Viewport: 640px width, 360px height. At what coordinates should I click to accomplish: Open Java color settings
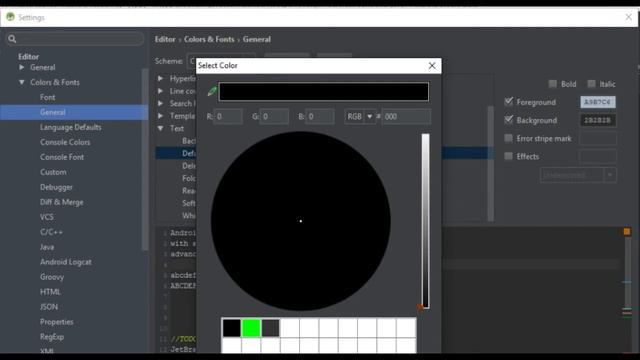click(47, 247)
